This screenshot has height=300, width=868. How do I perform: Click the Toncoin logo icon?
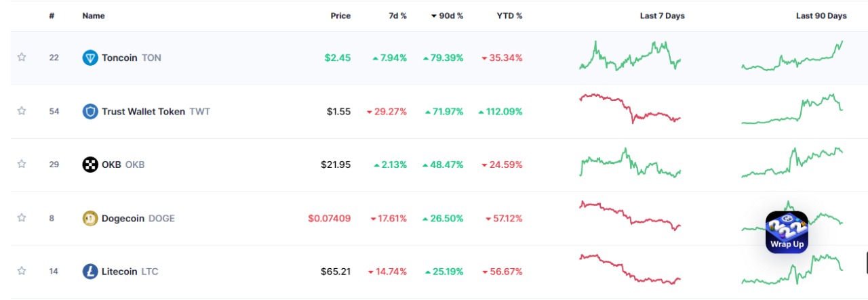tap(90, 58)
